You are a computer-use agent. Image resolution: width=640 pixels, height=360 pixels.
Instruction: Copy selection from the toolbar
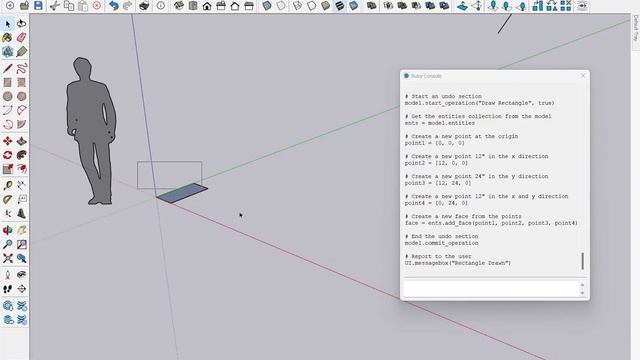point(69,6)
